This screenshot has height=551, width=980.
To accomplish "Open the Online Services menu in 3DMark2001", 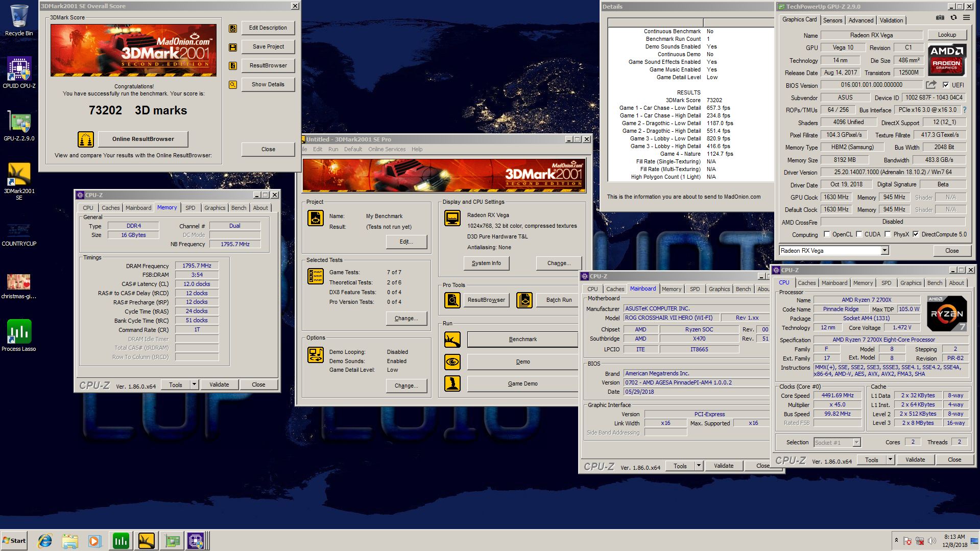I will tap(387, 149).
